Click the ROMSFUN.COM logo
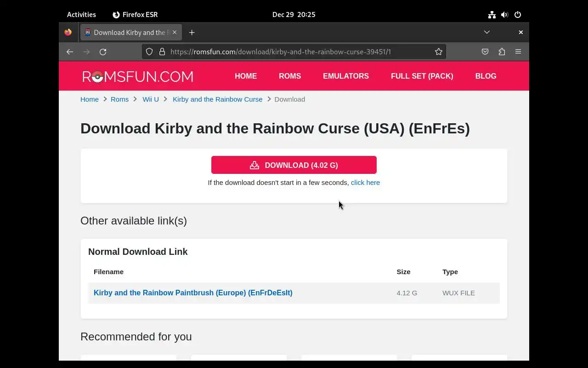Viewport: 588px width, 368px height. click(x=138, y=76)
